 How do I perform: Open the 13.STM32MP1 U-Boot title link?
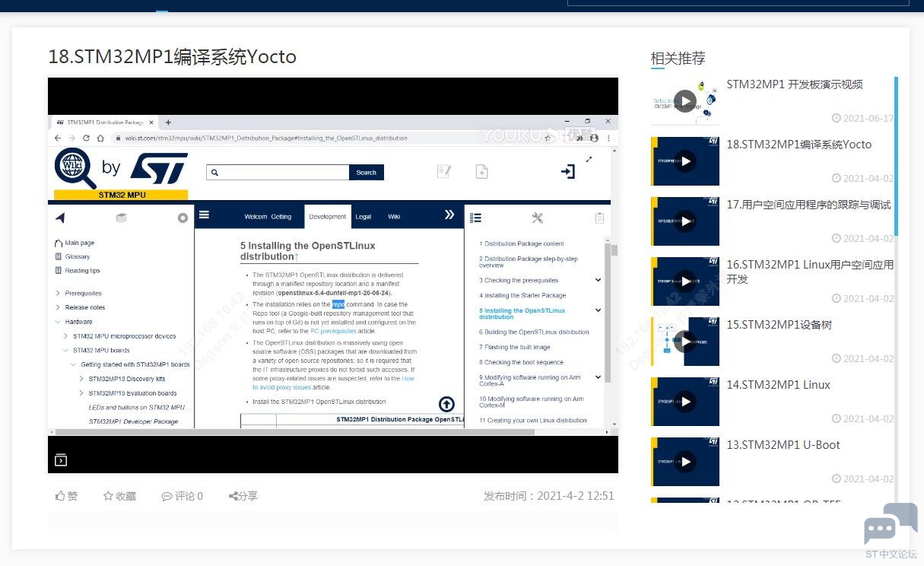783,445
